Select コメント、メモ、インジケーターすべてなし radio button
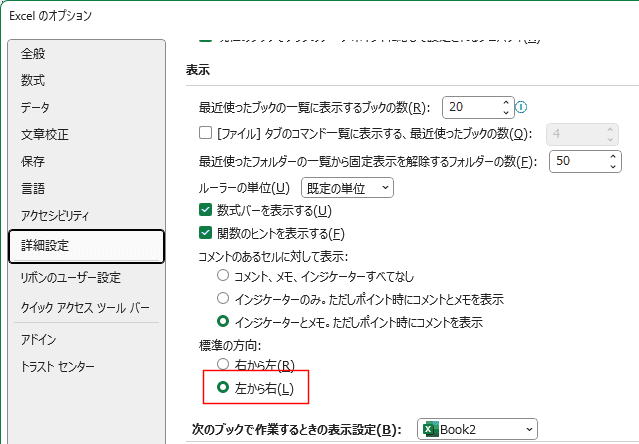Viewport: 639px width, 444px height. point(223,276)
